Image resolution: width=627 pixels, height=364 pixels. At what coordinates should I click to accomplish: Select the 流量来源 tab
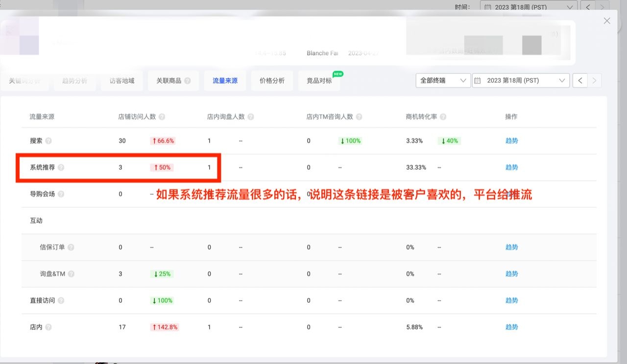(225, 81)
